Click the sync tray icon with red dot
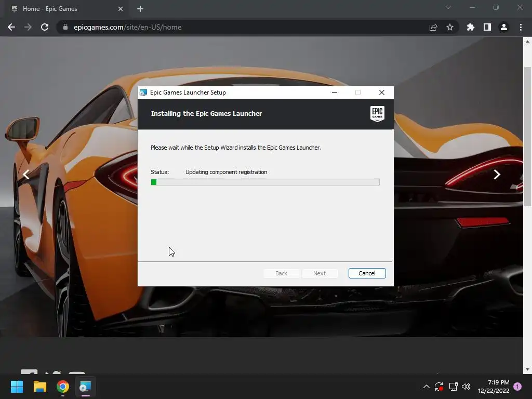The height and width of the screenshot is (399, 532). point(439,387)
